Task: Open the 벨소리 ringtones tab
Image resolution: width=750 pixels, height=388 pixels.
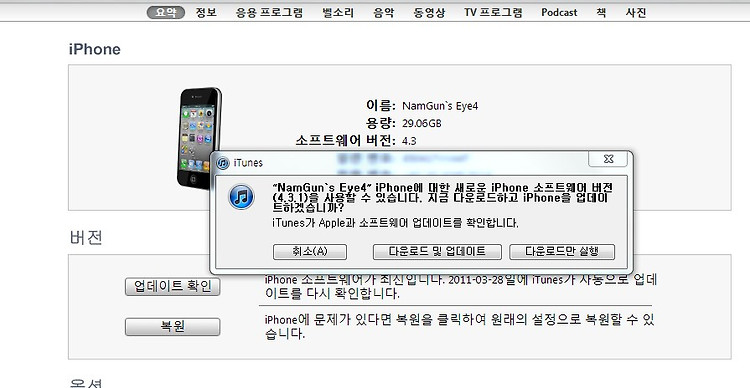Action: (x=338, y=12)
